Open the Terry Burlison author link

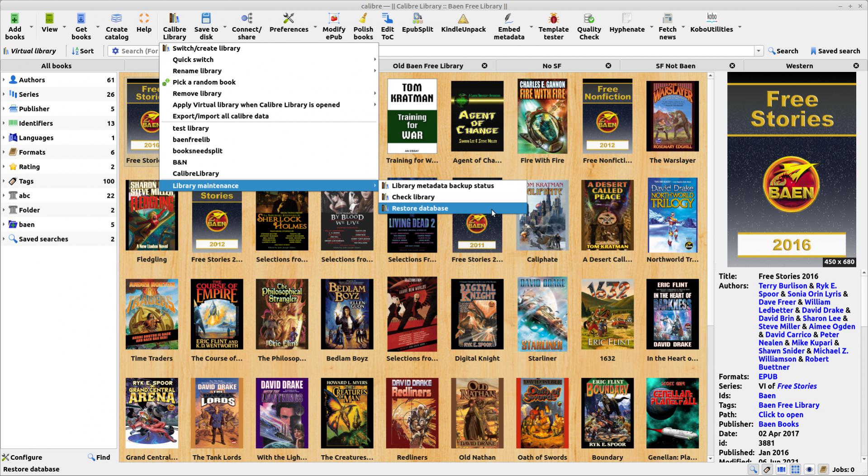tap(783, 286)
